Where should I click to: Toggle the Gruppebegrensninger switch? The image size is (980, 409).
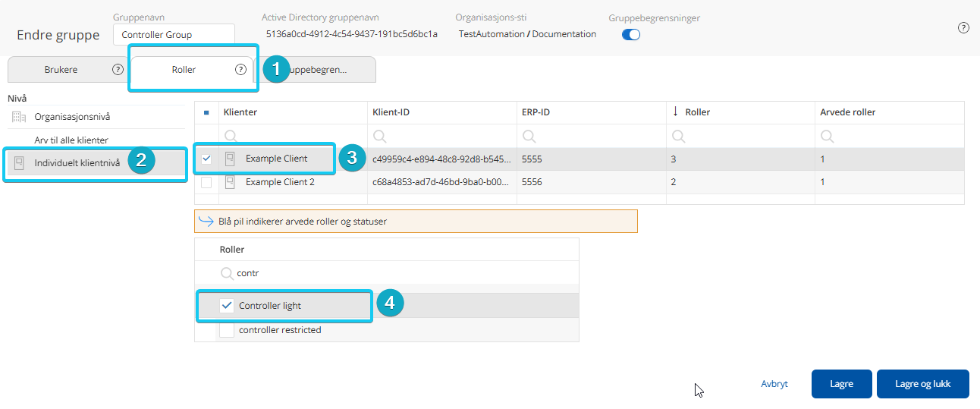[x=630, y=34]
